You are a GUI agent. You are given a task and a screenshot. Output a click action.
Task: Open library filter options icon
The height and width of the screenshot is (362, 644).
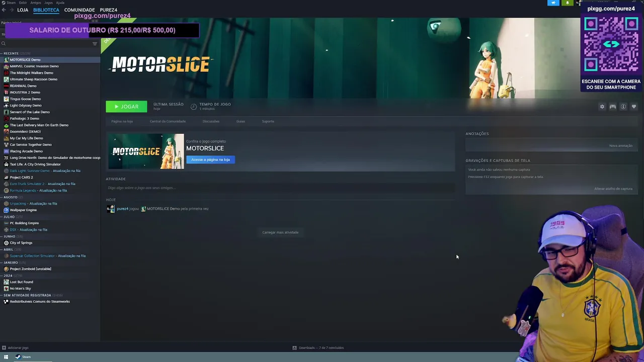pyautogui.click(x=95, y=44)
